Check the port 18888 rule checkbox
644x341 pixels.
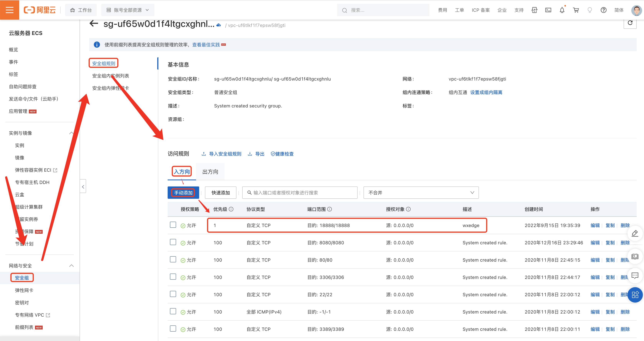(x=173, y=225)
